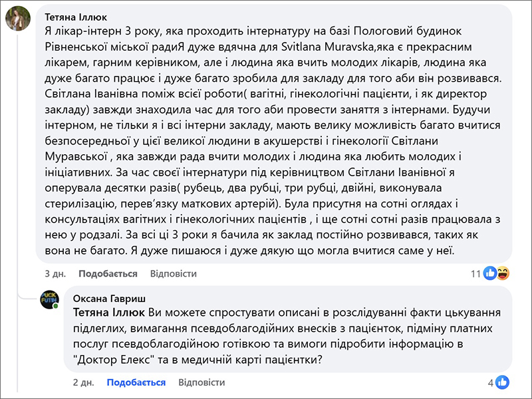Click Відповісти under Тетяна Ілюк's comment

tap(174, 273)
